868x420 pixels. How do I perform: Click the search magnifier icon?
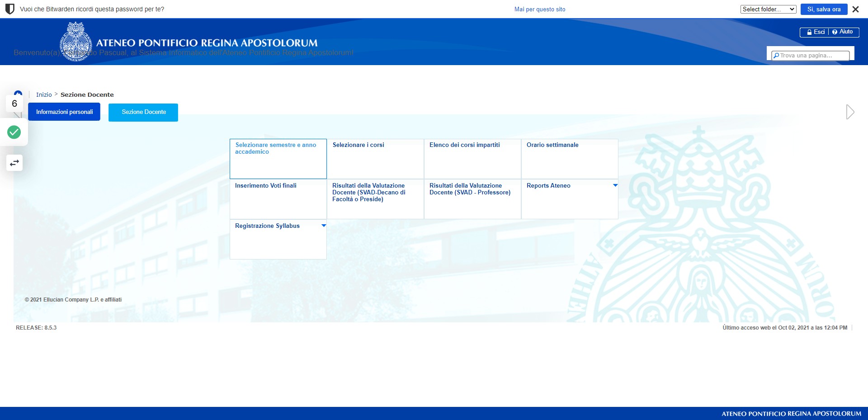tap(776, 56)
